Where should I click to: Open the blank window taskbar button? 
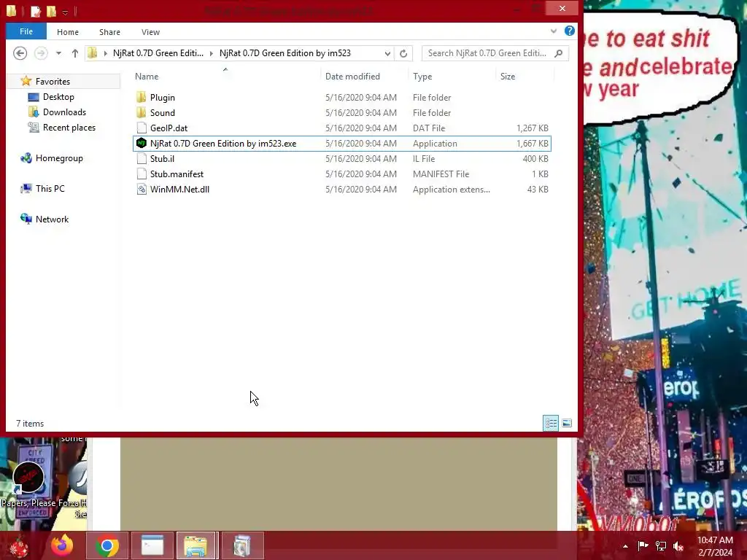152,545
